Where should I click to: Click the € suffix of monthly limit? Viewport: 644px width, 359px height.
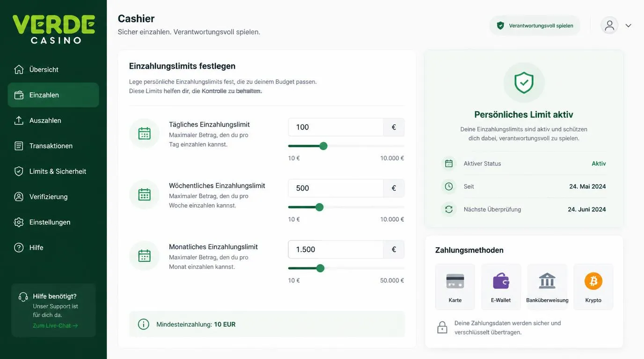click(394, 250)
